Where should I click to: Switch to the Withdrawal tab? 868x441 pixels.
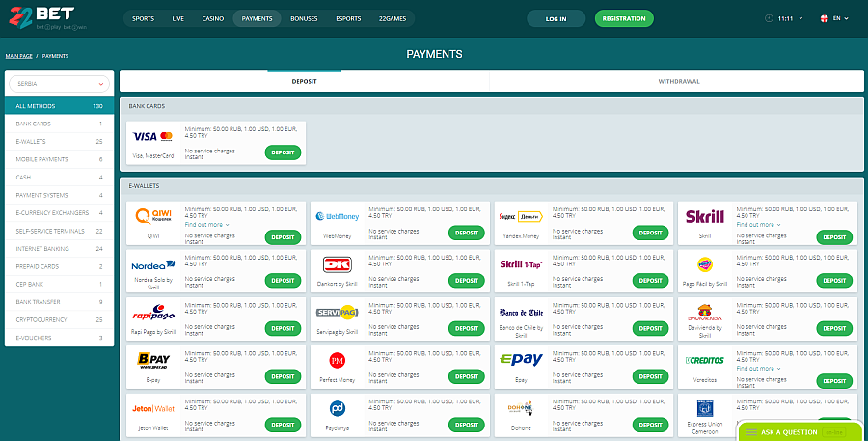pyautogui.click(x=679, y=81)
